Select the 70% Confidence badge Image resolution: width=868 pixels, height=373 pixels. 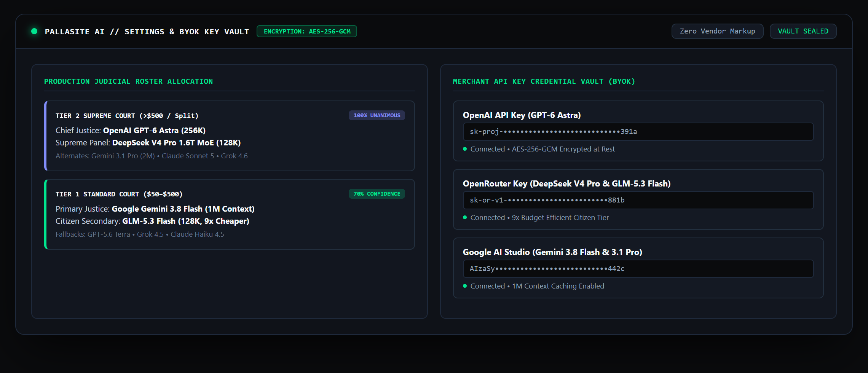(377, 194)
